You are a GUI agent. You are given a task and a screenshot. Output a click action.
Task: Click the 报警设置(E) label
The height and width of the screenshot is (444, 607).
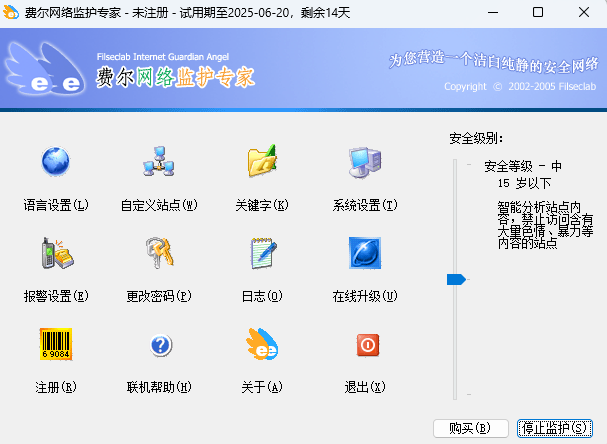(x=56, y=296)
